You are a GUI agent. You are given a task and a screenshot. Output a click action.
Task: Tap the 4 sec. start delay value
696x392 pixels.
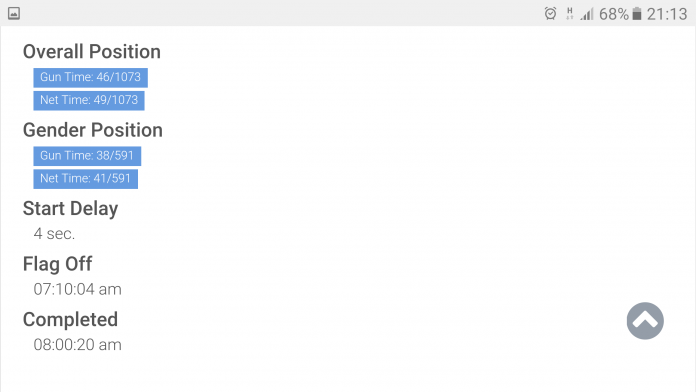pos(54,234)
